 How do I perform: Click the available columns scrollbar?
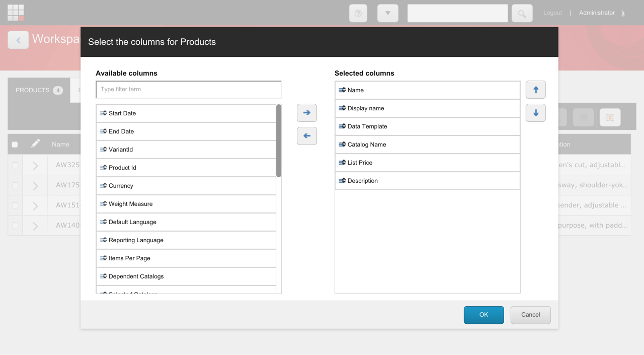pyautogui.click(x=279, y=141)
